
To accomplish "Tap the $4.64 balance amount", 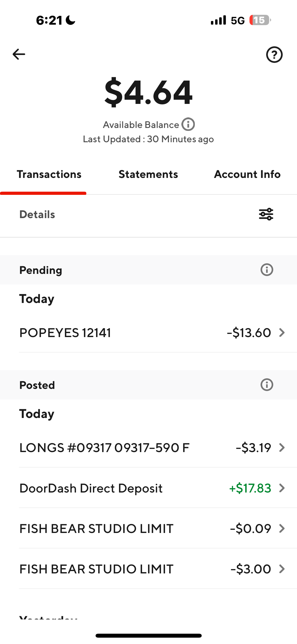I will point(148,92).
